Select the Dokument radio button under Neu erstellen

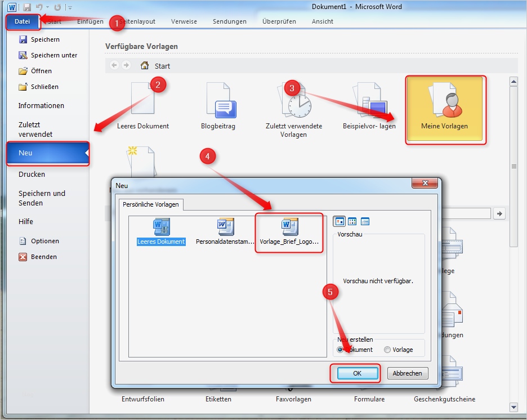click(x=340, y=348)
